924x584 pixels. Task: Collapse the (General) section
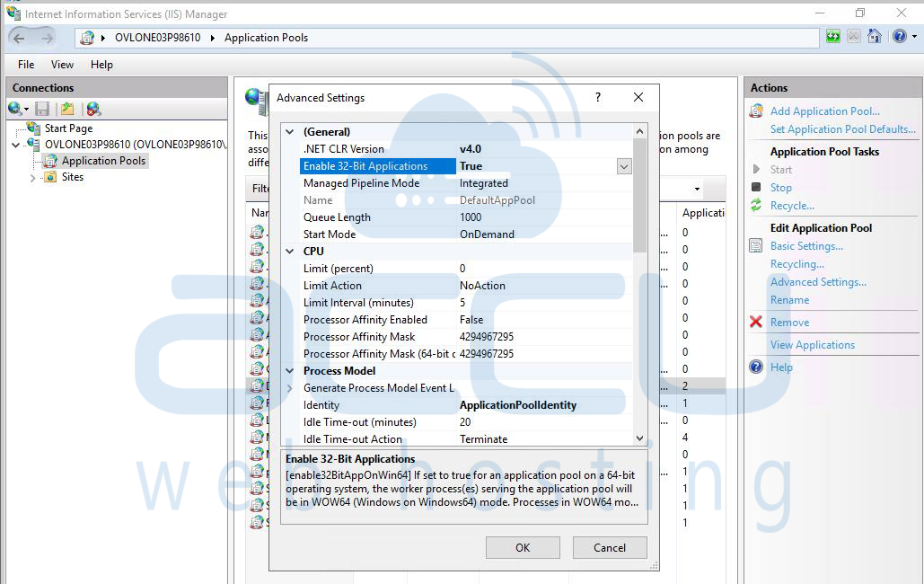tap(290, 132)
